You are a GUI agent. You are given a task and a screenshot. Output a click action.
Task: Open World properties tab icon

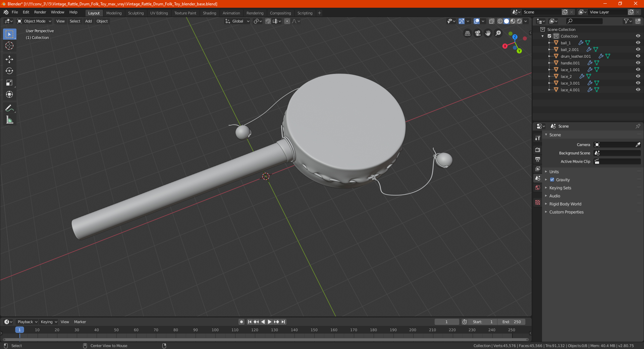click(538, 188)
